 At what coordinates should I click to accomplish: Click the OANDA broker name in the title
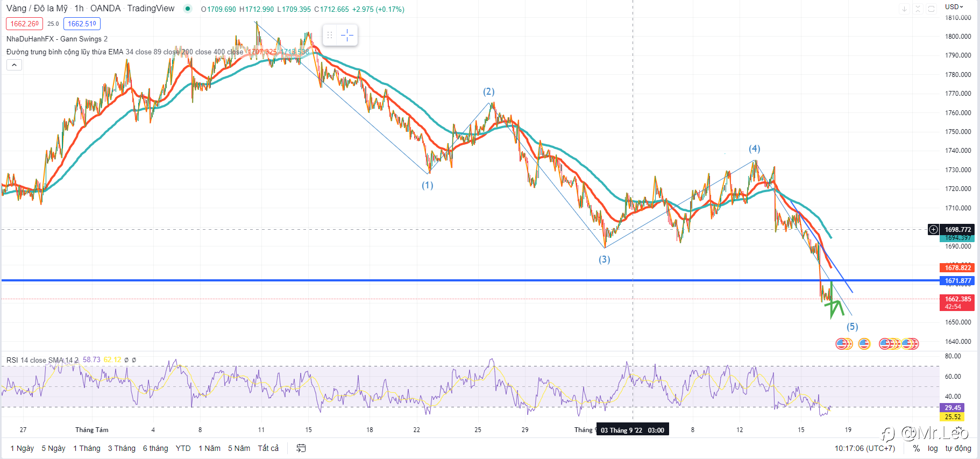coord(105,9)
